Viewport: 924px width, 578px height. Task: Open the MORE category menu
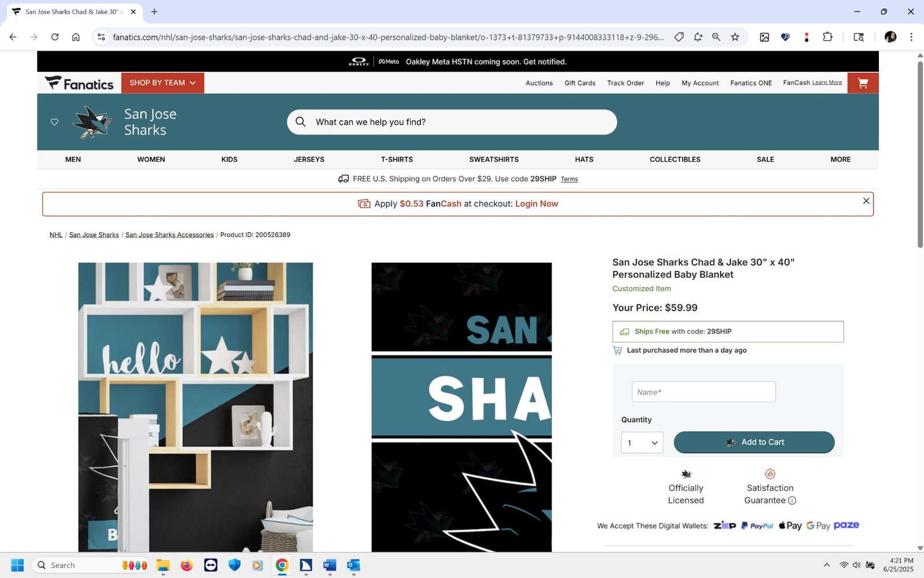840,160
